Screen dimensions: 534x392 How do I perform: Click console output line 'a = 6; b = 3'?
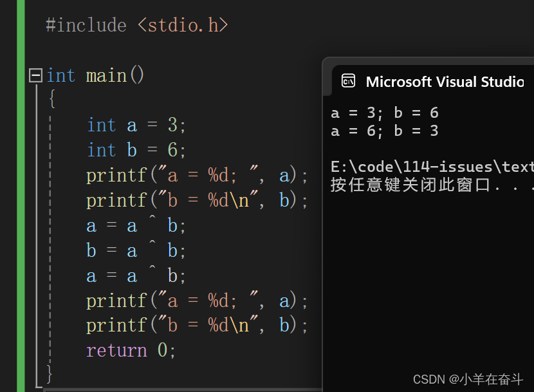(385, 131)
